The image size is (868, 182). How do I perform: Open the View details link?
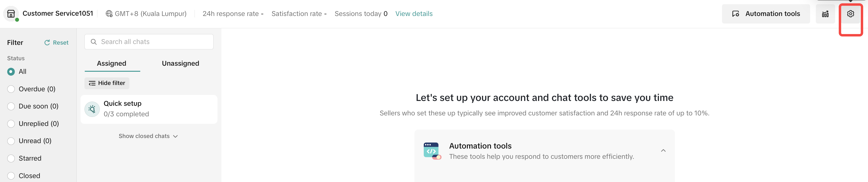(414, 14)
